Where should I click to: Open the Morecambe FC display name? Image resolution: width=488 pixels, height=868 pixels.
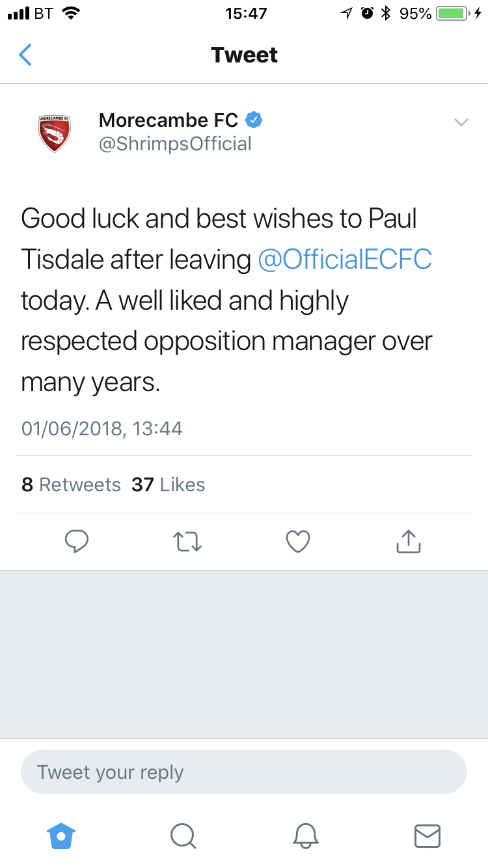169,120
